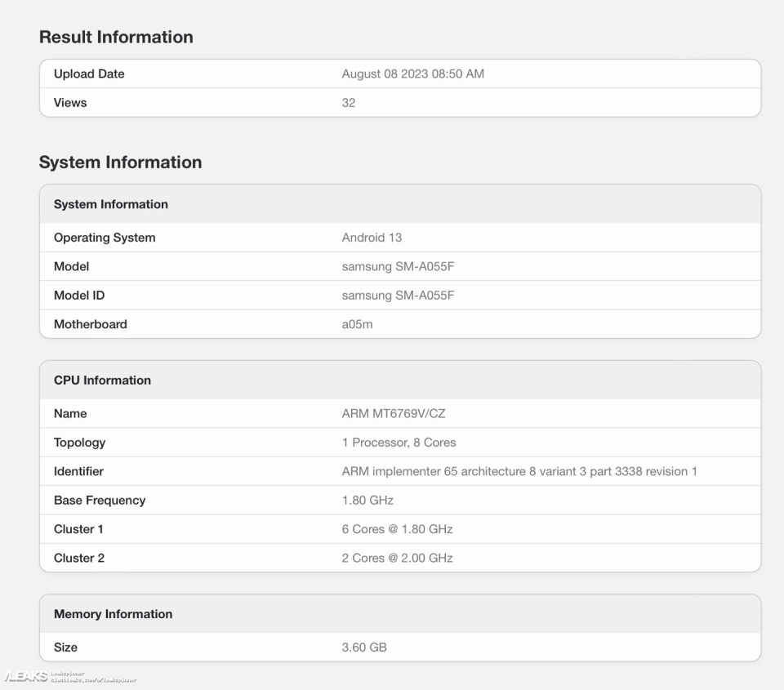The width and height of the screenshot is (784, 690).
Task: Click the CPU name ARM MT6769V/CZ
Action: click(x=394, y=413)
